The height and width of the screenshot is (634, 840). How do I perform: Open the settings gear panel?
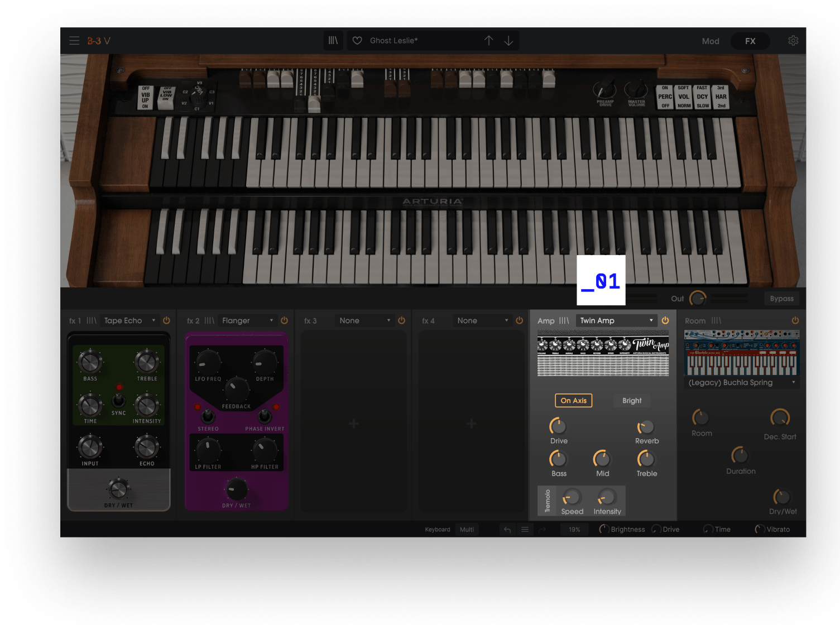(793, 41)
